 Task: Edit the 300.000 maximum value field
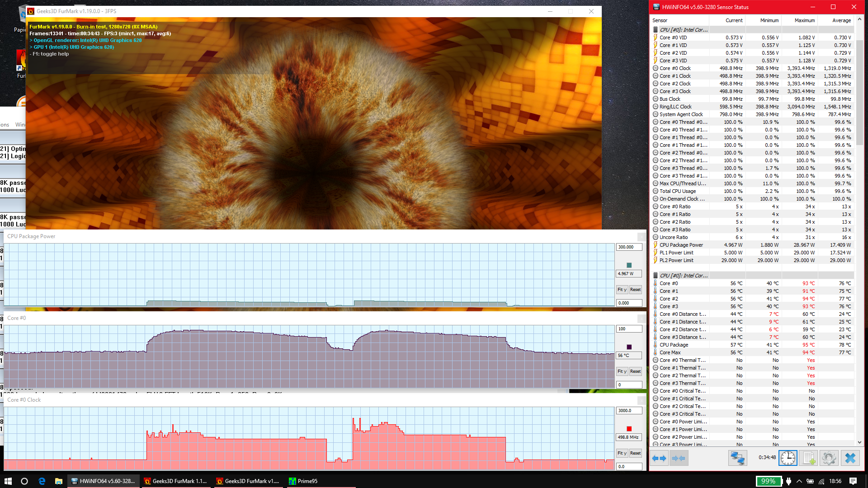[x=628, y=247]
